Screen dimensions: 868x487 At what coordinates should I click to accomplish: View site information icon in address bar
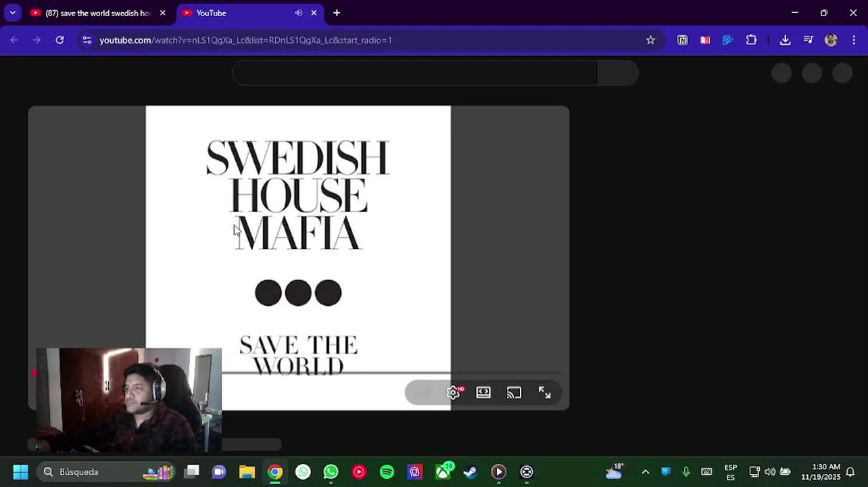(87, 41)
